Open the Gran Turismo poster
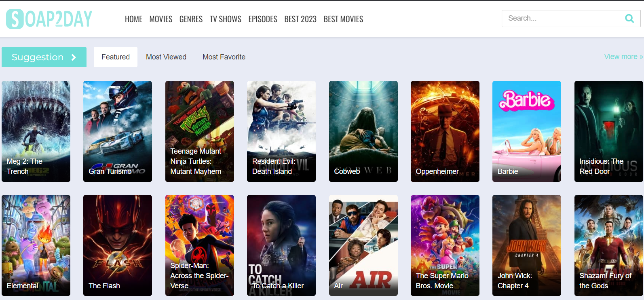 (x=118, y=131)
